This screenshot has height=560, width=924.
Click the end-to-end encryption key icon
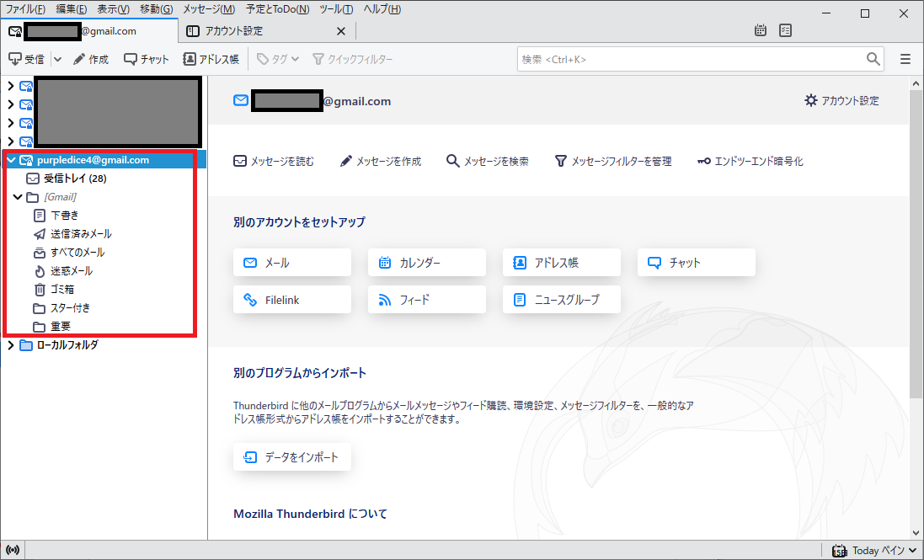pyautogui.click(x=703, y=162)
